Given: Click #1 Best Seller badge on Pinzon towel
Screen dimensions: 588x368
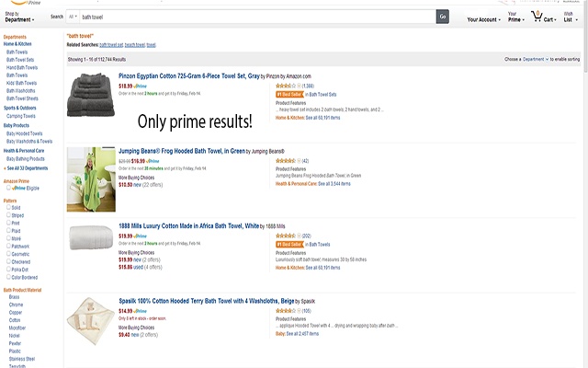Looking at the screenshot, I should (289, 94).
